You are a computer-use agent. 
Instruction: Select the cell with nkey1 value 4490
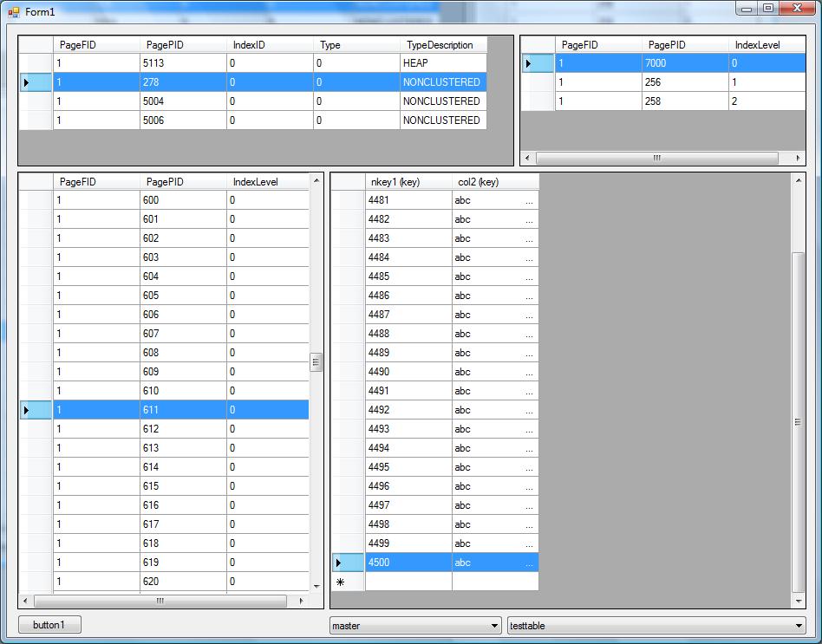click(x=408, y=372)
